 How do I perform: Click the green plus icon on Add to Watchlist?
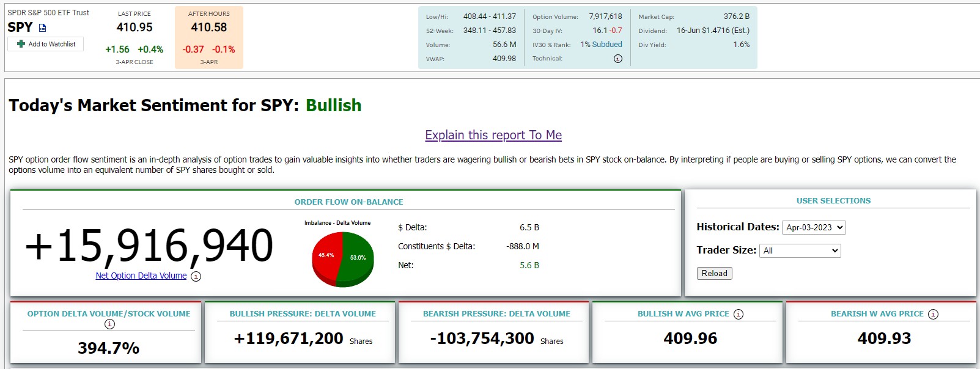coord(21,44)
